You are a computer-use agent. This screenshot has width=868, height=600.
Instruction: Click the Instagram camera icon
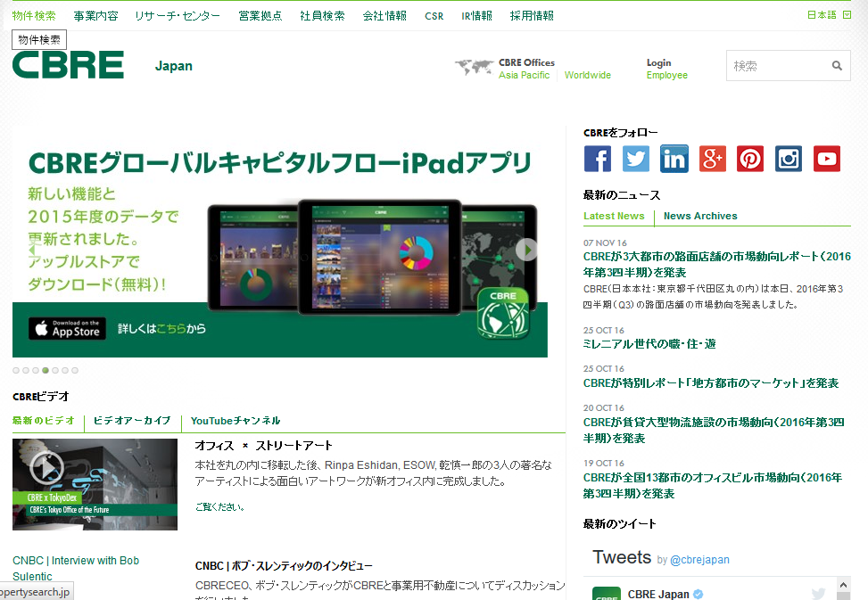pos(789,159)
